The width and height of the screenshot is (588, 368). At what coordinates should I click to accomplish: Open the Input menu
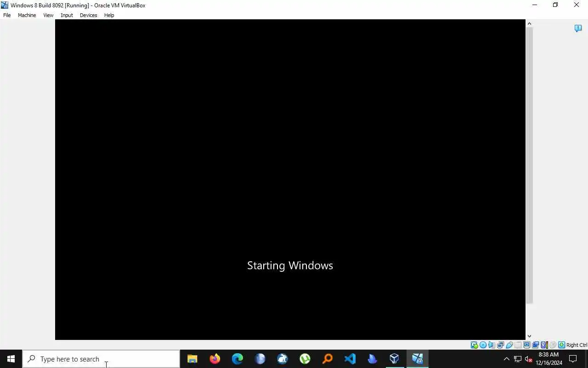click(x=67, y=15)
